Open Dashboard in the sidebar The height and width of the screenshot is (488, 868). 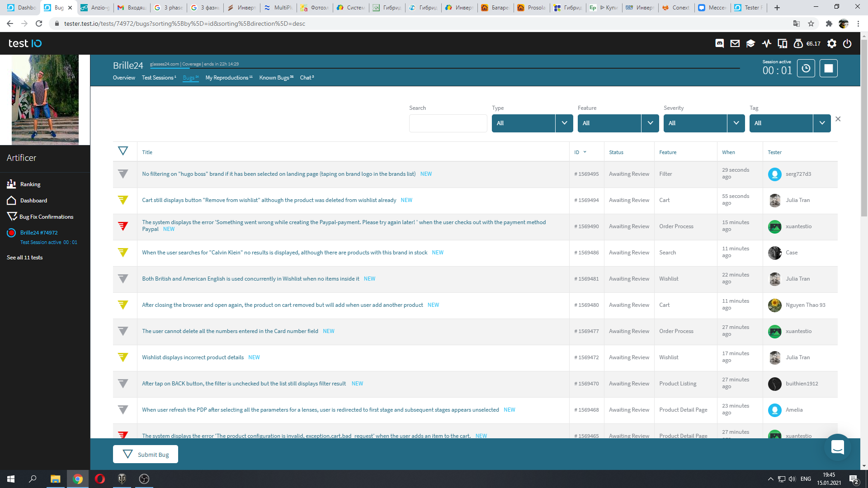coord(33,201)
